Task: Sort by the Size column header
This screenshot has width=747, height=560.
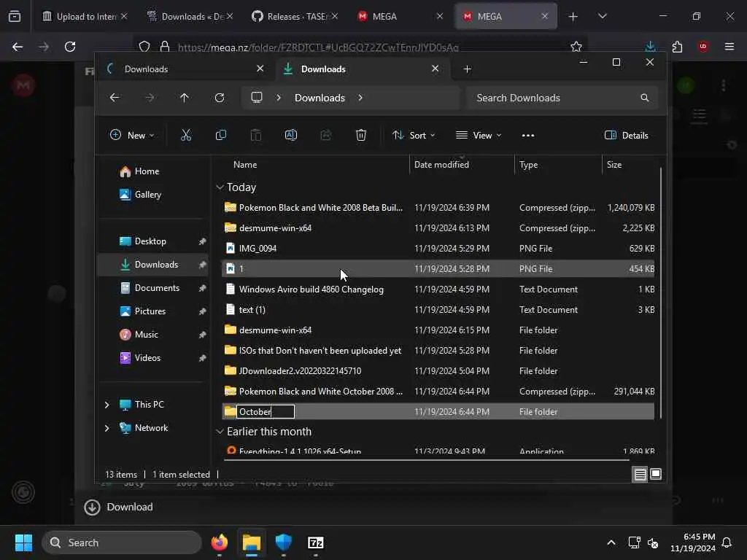Action: tap(614, 165)
